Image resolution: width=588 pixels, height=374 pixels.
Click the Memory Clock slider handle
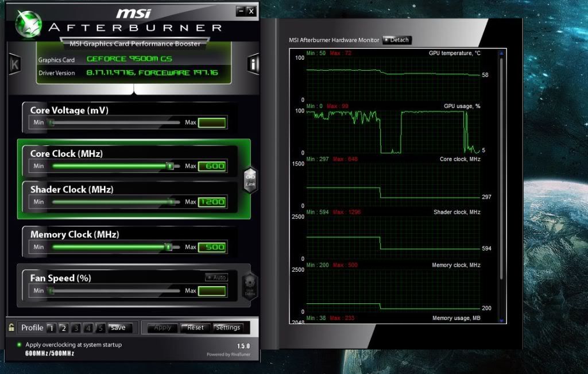[x=168, y=247]
